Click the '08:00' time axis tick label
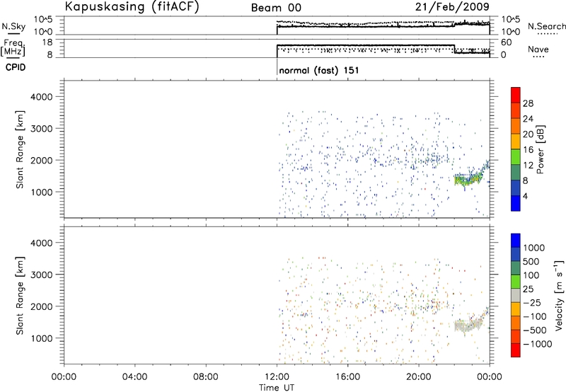The height and width of the screenshot is (392, 566). click(206, 377)
